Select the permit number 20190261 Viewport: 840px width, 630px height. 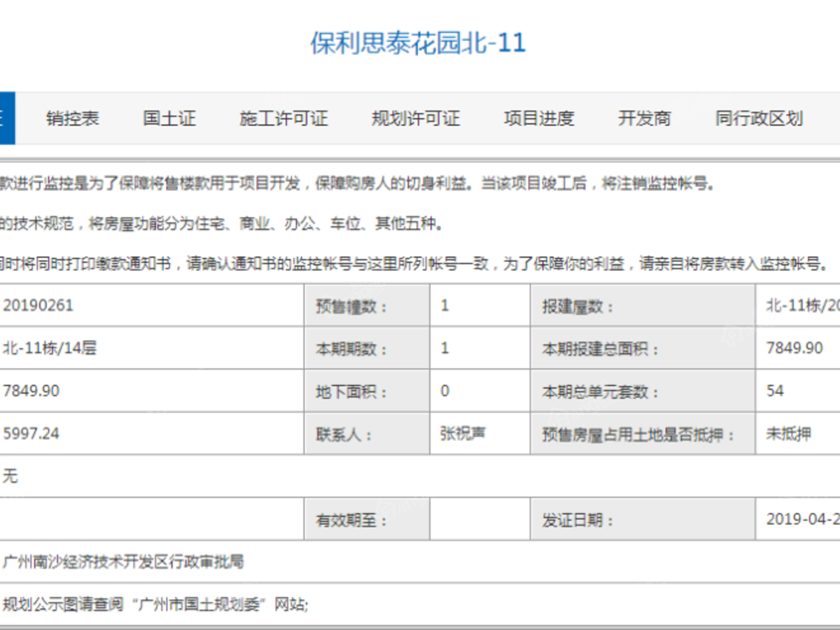[x=38, y=306]
